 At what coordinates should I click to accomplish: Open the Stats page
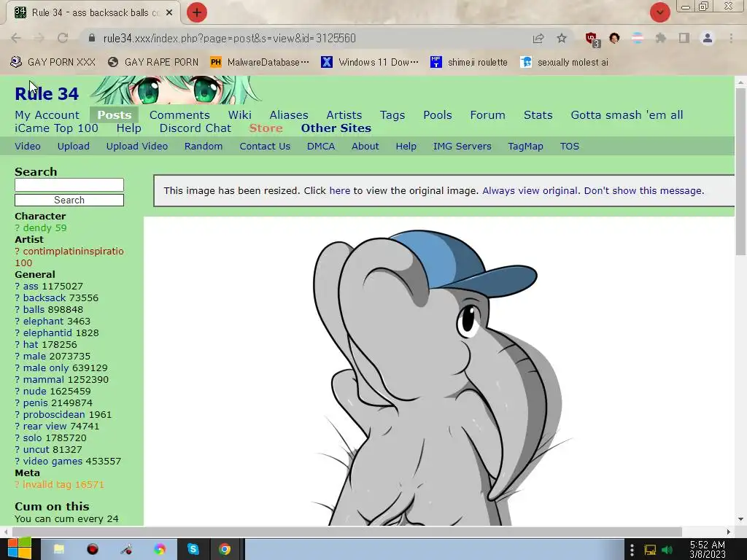538,114
